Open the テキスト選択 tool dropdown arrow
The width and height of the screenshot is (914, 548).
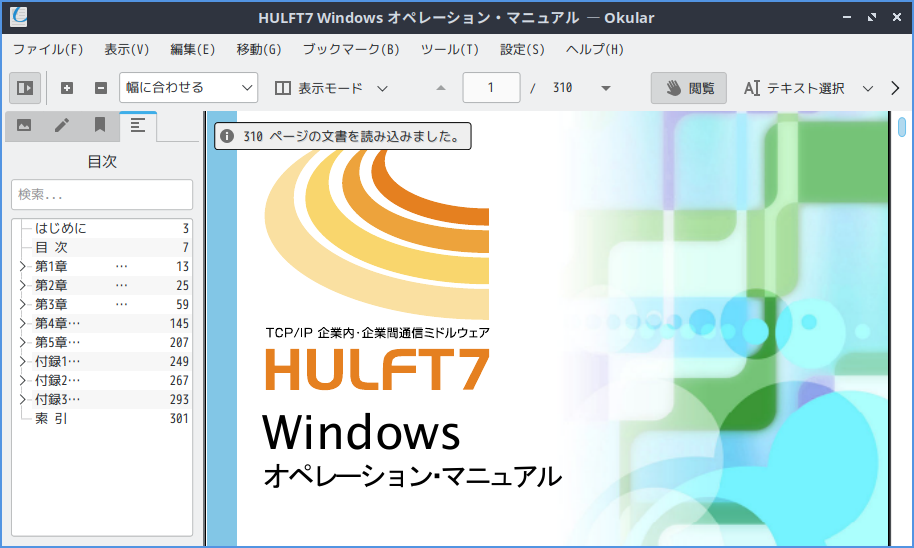867,89
